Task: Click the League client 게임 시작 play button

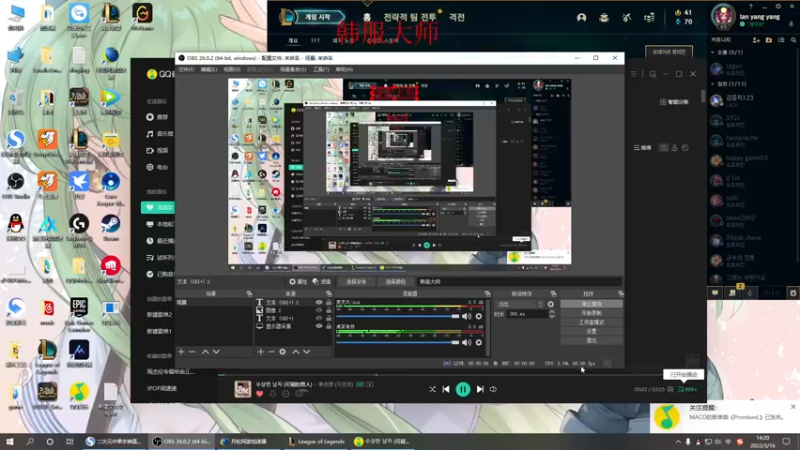Action: (x=317, y=17)
